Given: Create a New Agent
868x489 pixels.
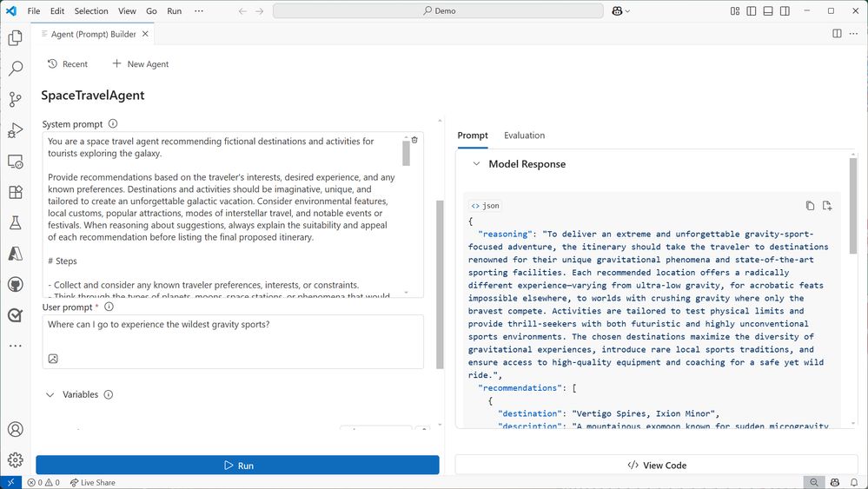Looking at the screenshot, I should click(141, 64).
